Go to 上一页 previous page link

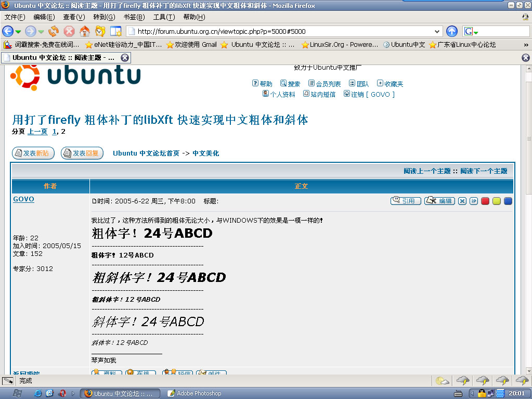37,131
